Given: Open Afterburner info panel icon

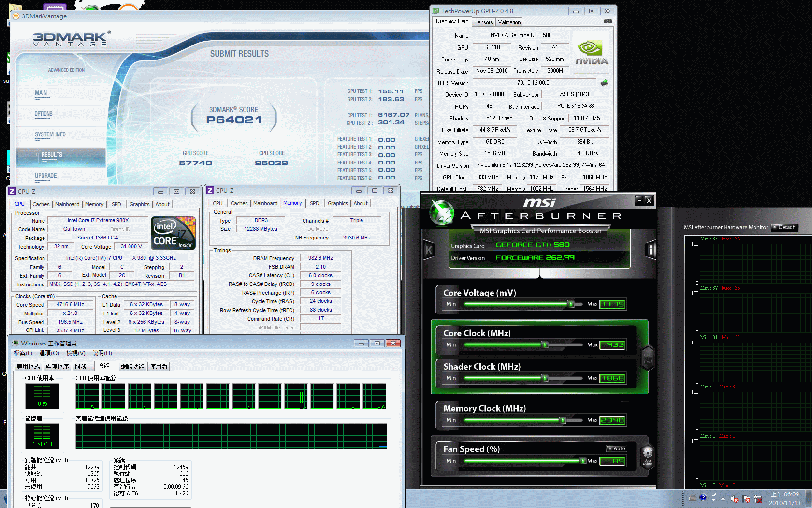Looking at the screenshot, I should pos(651,250).
